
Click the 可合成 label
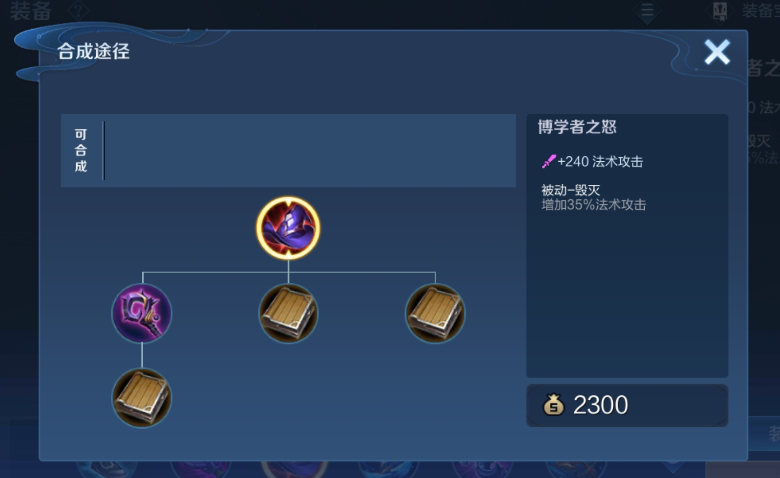coord(81,150)
